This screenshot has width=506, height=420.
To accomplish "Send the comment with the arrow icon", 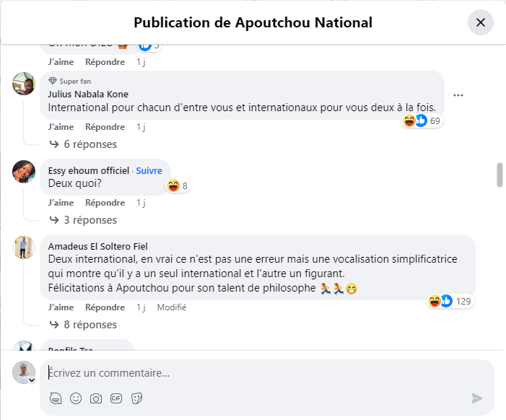I will 476,398.
